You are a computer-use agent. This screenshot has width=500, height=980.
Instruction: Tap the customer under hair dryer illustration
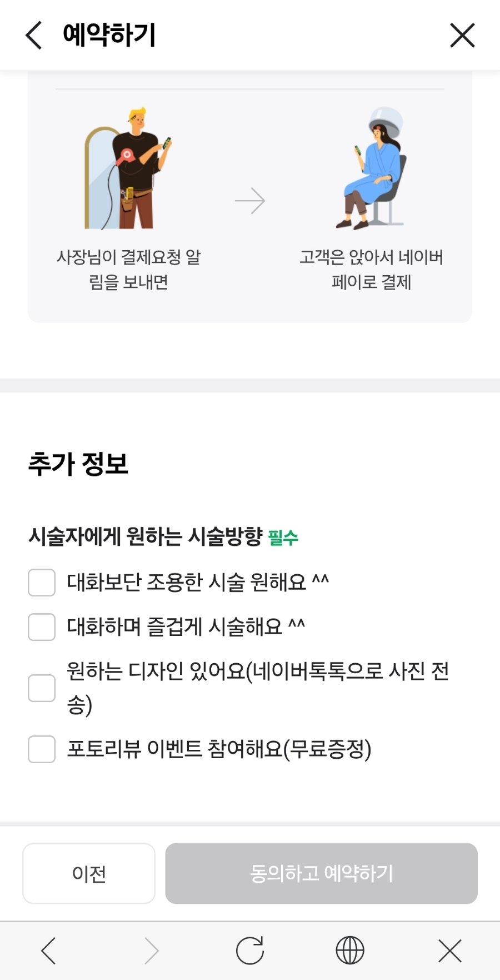coord(371,168)
